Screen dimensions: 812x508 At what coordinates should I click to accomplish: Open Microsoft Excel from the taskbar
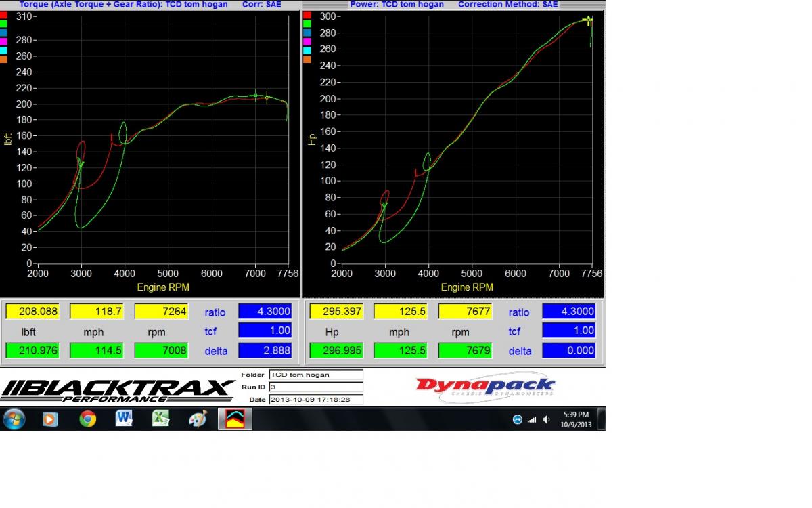(160, 419)
